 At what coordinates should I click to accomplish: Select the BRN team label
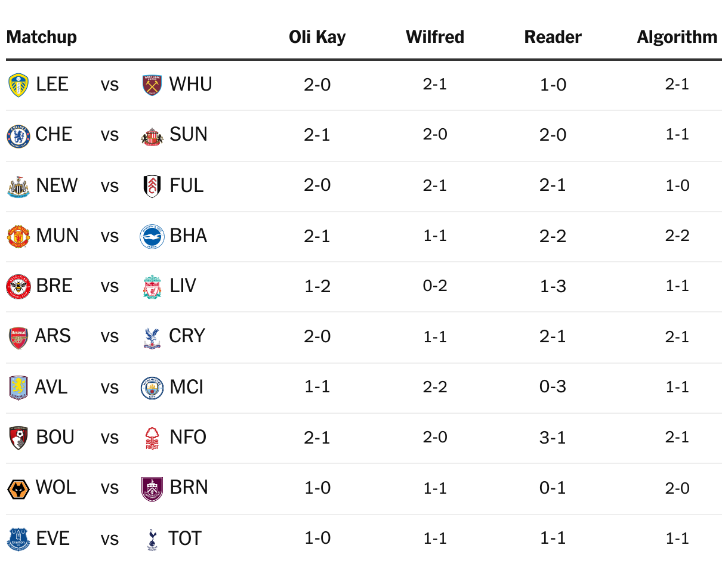(x=189, y=488)
